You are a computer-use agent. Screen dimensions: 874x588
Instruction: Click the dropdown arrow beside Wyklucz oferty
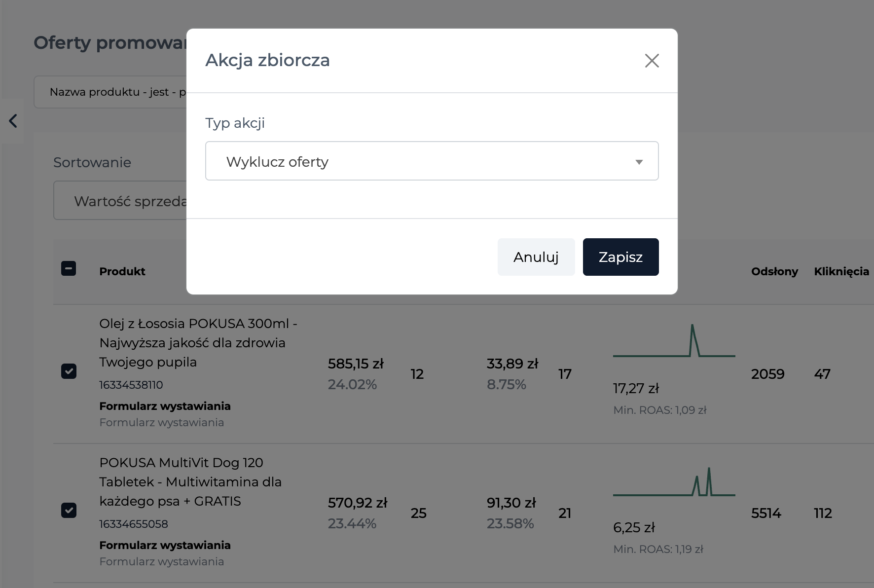tap(639, 162)
